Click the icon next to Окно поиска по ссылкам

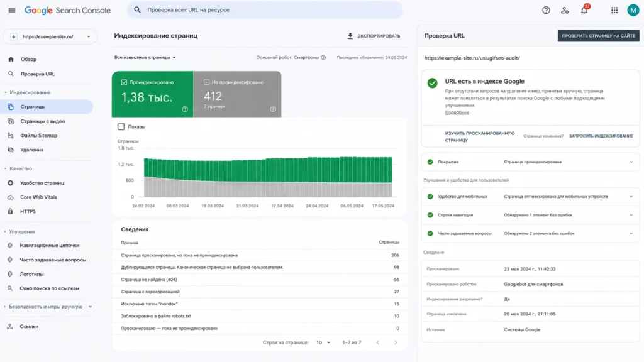(10, 288)
